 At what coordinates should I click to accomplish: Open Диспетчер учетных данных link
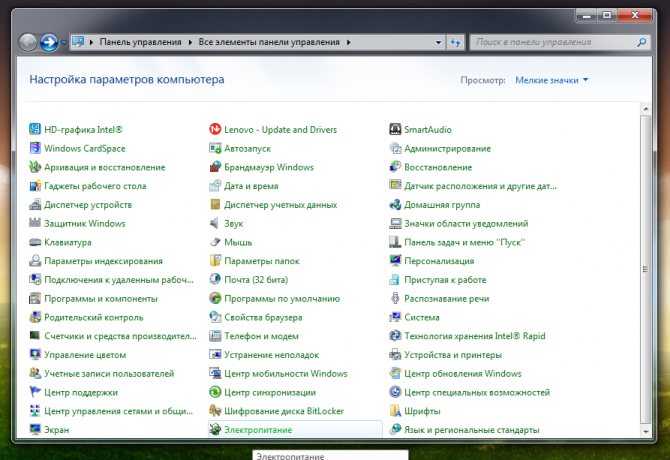tap(281, 205)
